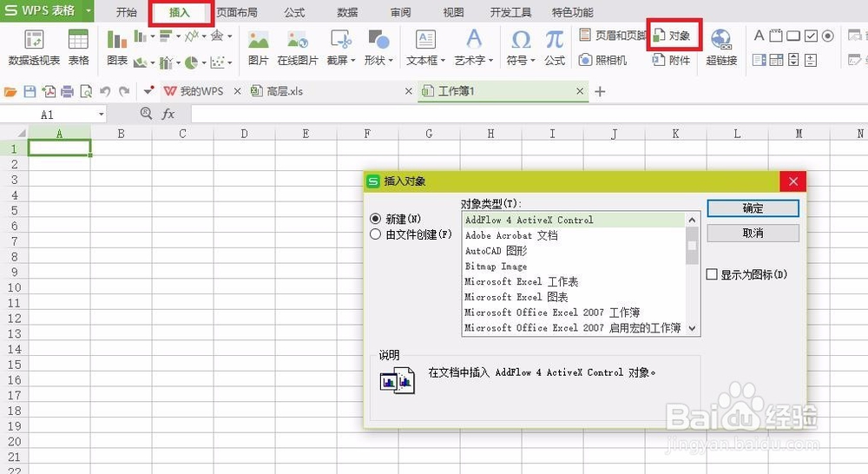Expand the scatter chart type dropdown
868x474 pixels.
[x=230, y=62]
